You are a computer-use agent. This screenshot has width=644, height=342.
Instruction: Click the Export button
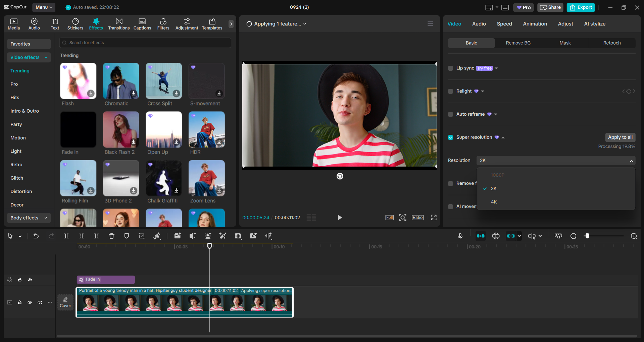click(x=580, y=7)
